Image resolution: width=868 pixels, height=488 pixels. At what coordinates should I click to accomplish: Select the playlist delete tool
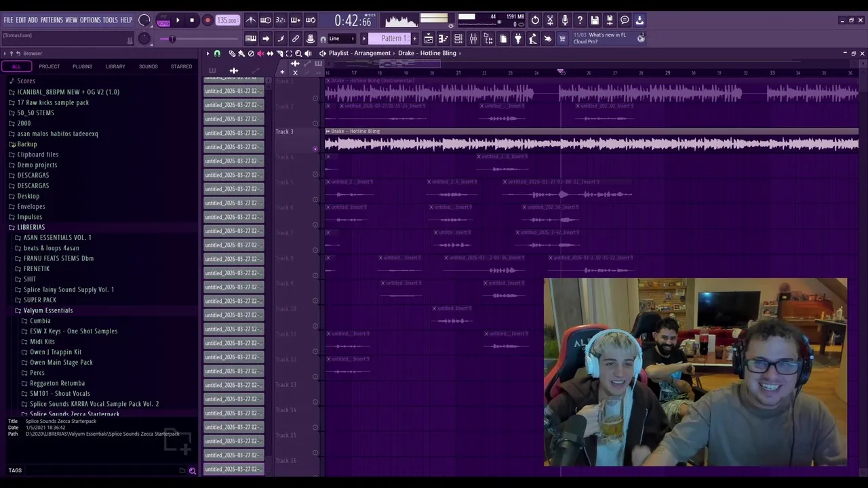click(251, 54)
